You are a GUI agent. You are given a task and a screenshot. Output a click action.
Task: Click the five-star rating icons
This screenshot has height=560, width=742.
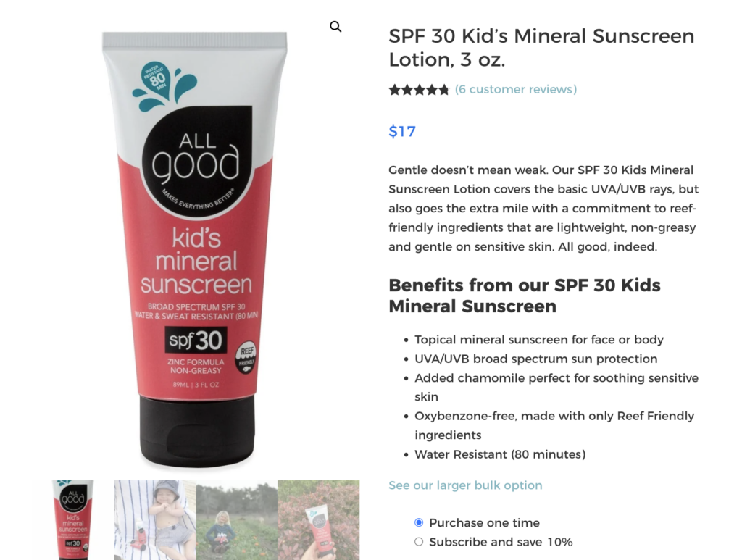click(x=418, y=89)
